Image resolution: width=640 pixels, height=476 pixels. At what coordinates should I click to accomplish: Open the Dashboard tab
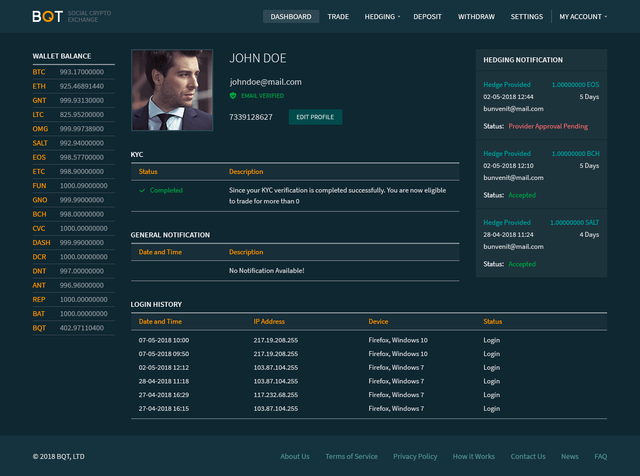[x=291, y=16]
